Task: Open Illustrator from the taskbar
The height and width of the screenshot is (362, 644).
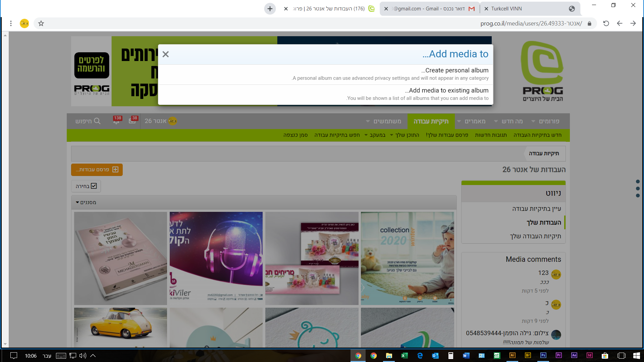Action: coord(512,356)
